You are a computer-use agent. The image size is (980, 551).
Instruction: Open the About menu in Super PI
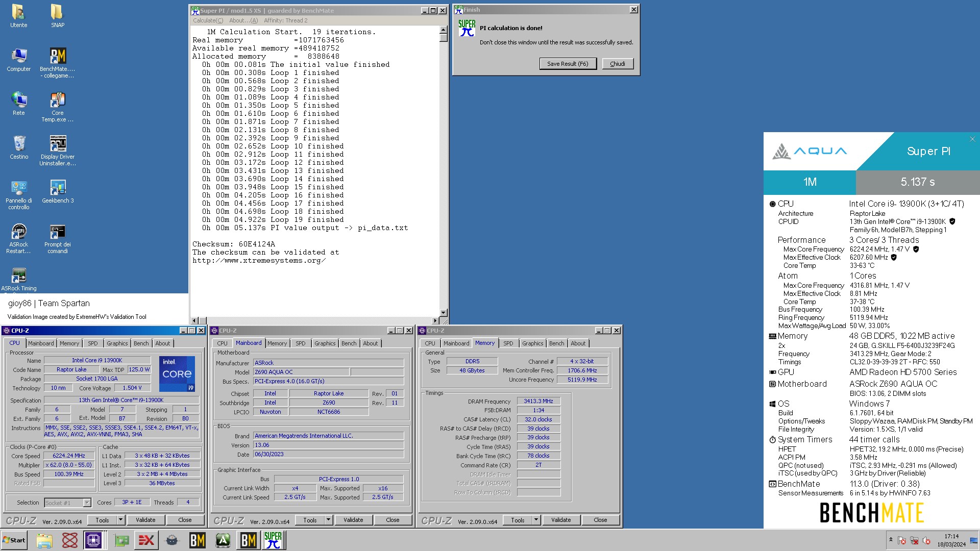[243, 20]
